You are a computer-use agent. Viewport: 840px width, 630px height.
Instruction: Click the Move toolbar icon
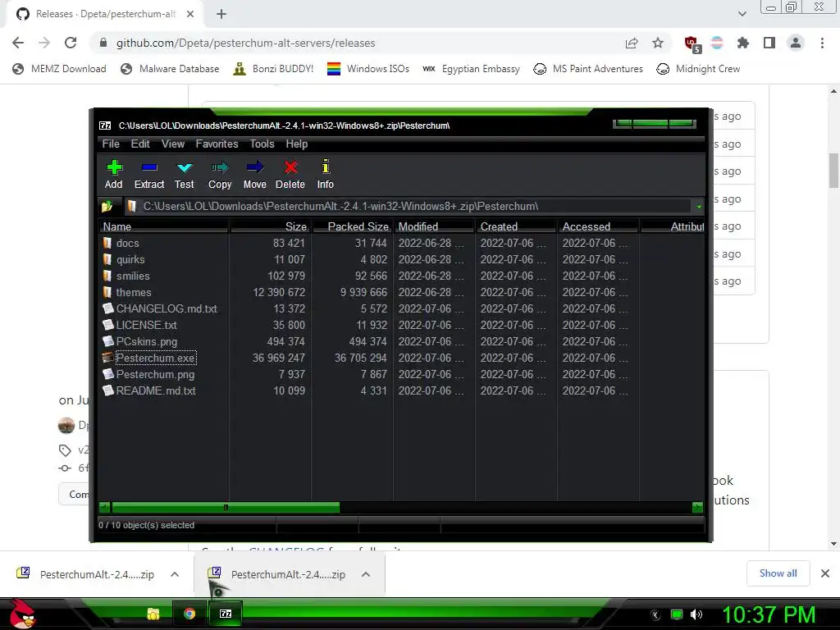pyautogui.click(x=254, y=175)
